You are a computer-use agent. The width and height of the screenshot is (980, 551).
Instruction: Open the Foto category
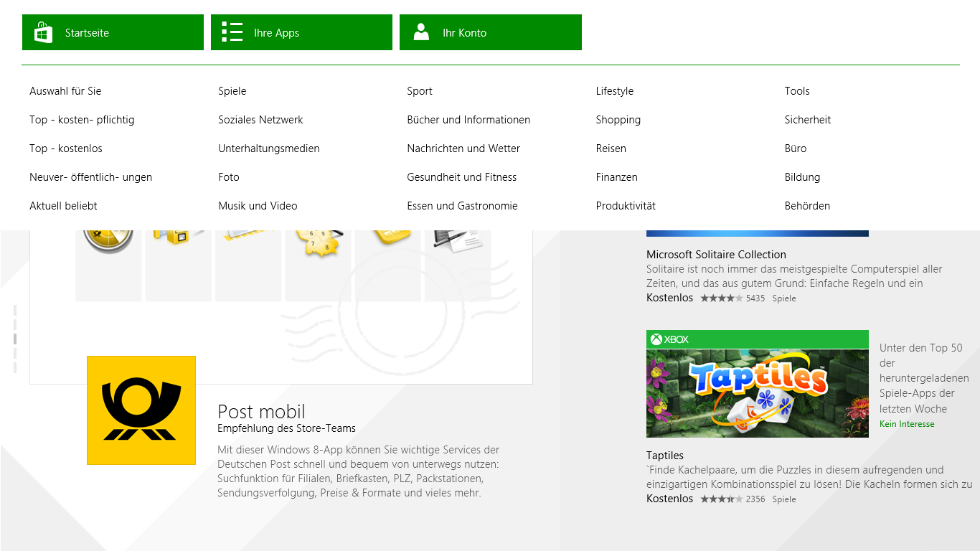(229, 177)
